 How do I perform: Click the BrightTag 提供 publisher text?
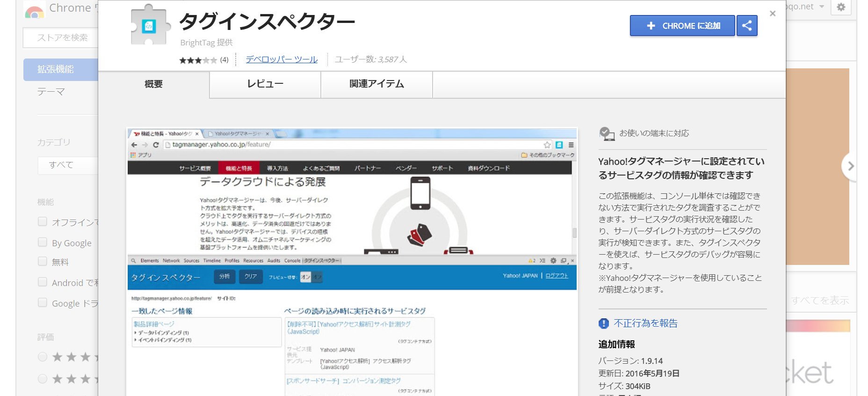click(x=206, y=43)
